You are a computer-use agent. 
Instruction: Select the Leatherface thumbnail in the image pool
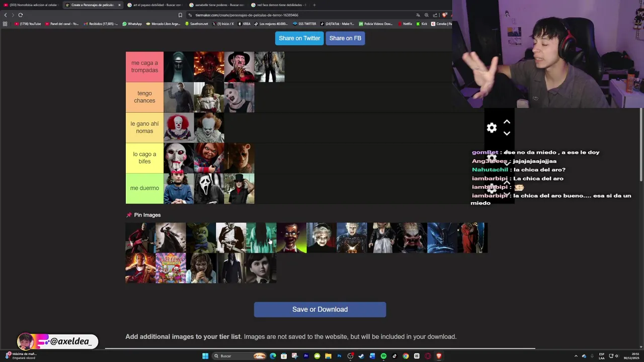[231, 238]
